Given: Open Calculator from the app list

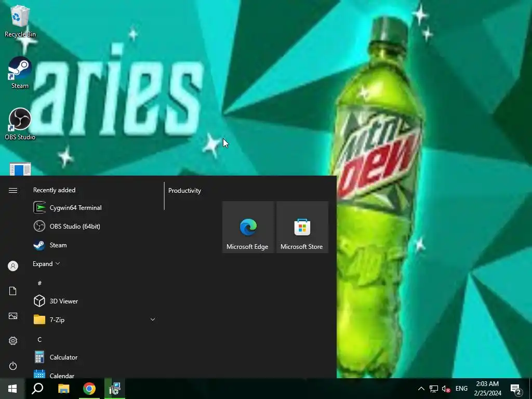Looking at the screenshot, I should tap(95, 357).
